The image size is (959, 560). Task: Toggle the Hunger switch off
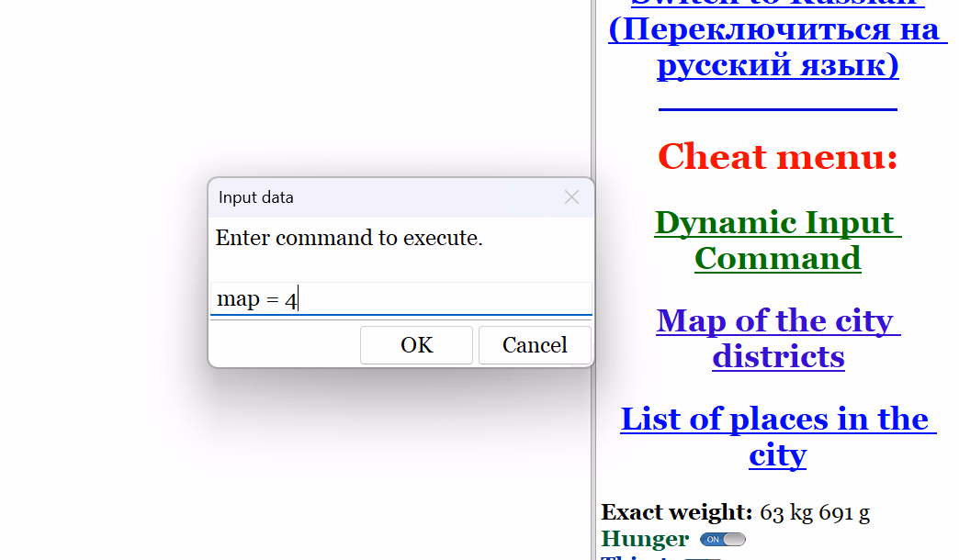point(723,539)
